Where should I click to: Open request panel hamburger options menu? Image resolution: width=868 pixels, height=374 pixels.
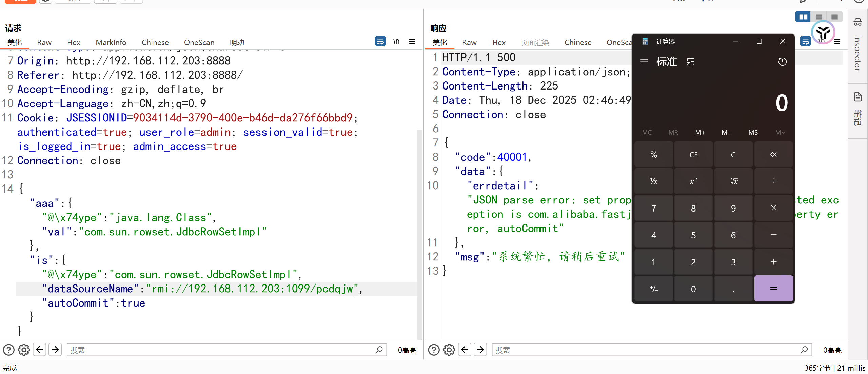click(412, 41)
